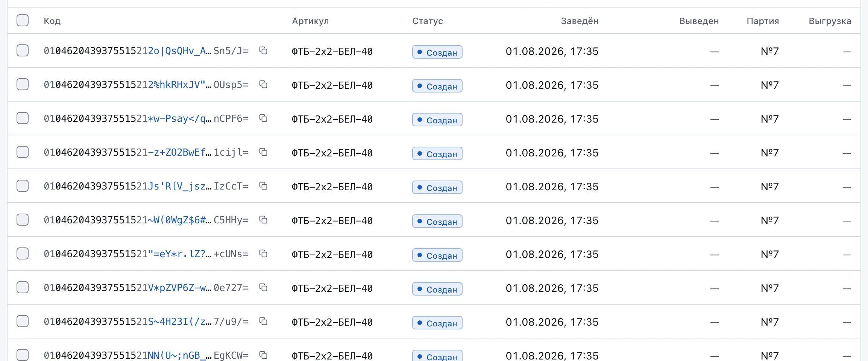868x361 pixels.
Task: Copy the code ending in 7/u9/=
Action: click(263, 322)
